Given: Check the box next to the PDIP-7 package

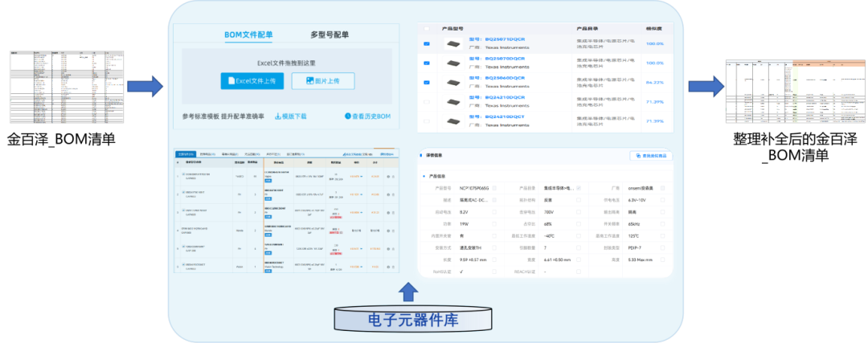Looking at the screenshot, I should (662, 248).
